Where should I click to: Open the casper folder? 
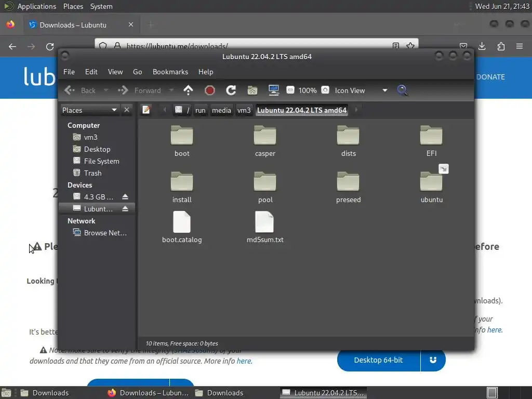(x=265, y=141)
